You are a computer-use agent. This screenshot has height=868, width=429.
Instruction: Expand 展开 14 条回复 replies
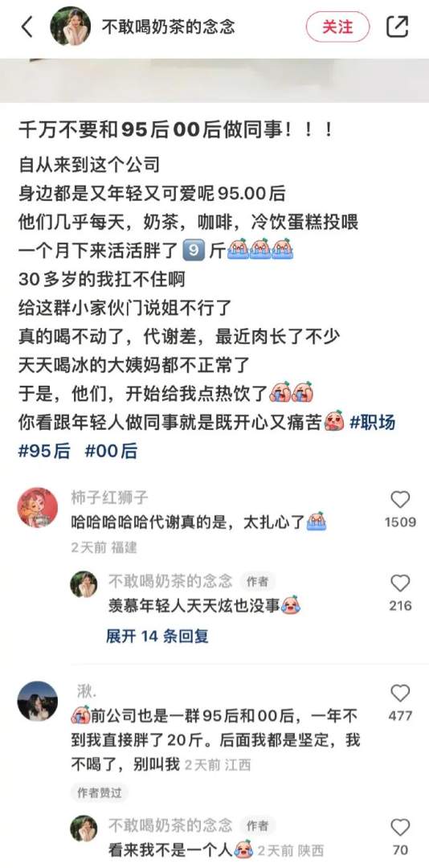pyautogui.click(x=157, y=636)
